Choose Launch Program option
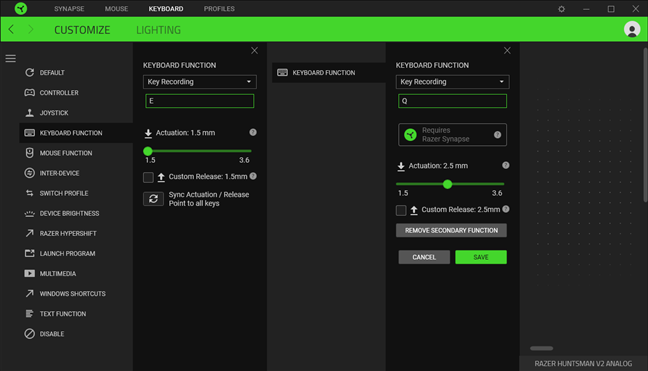This screenshot has width=648, height=371. pos(76,253)
